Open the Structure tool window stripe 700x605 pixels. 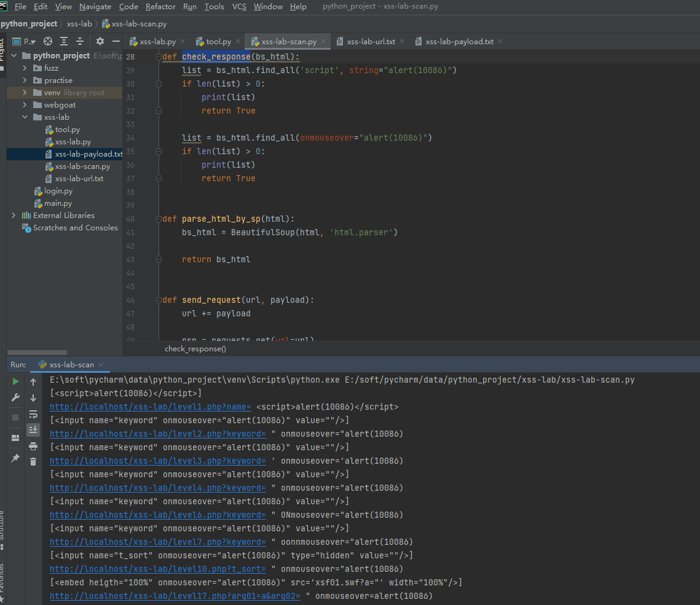(x=2, y=529)
